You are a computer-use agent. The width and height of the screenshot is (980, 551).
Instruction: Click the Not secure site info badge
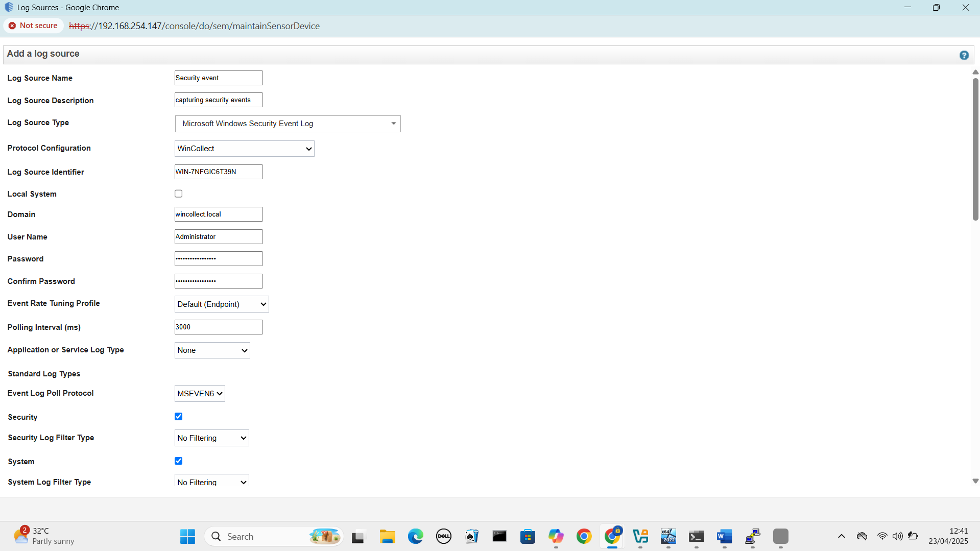(33, 26)
